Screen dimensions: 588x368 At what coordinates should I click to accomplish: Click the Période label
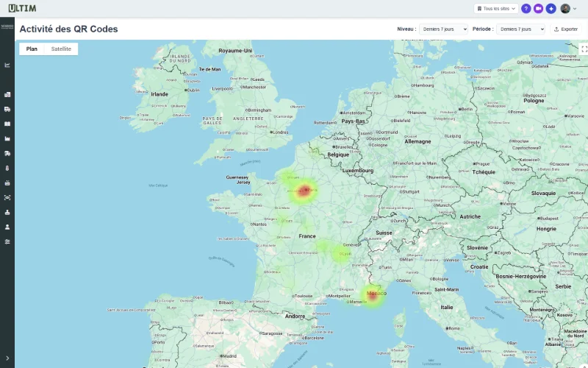coord(483,29)
